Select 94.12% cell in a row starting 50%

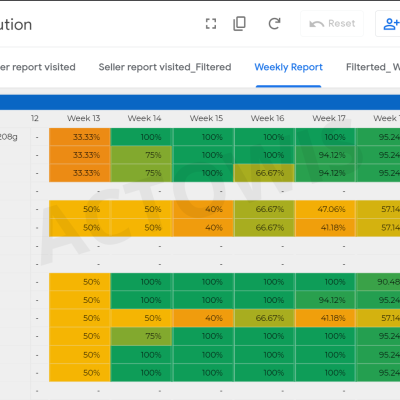point(325,300)
